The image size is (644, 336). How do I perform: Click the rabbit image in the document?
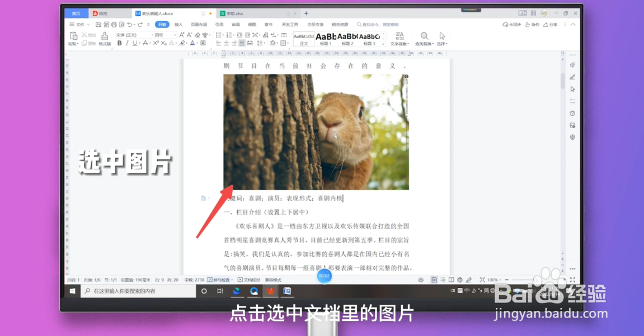[x=316, y=132]
